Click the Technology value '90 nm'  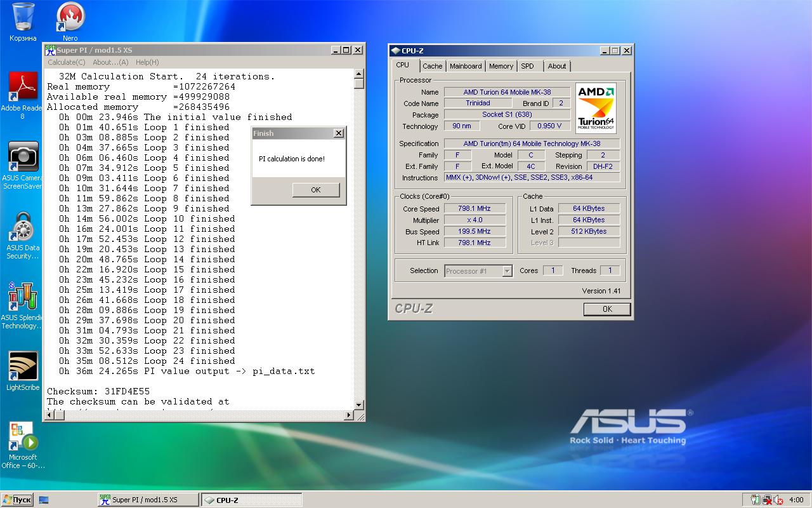click(x=462, y=126)
